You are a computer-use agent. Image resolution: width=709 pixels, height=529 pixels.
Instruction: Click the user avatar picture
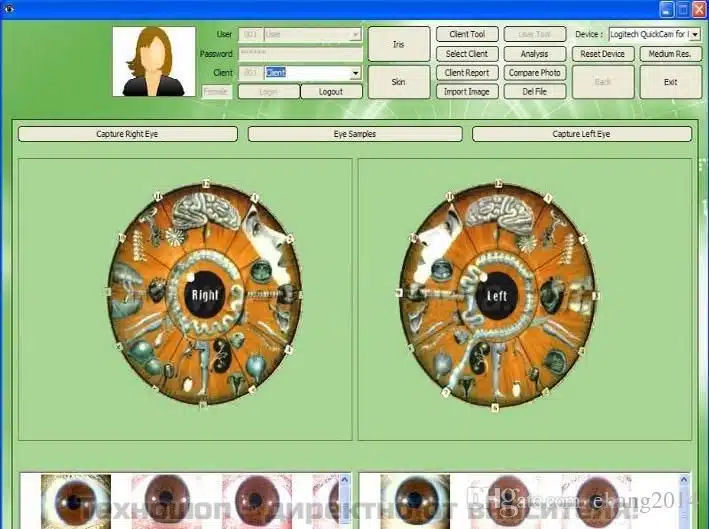pyautogui.click(x=153, y=61)
